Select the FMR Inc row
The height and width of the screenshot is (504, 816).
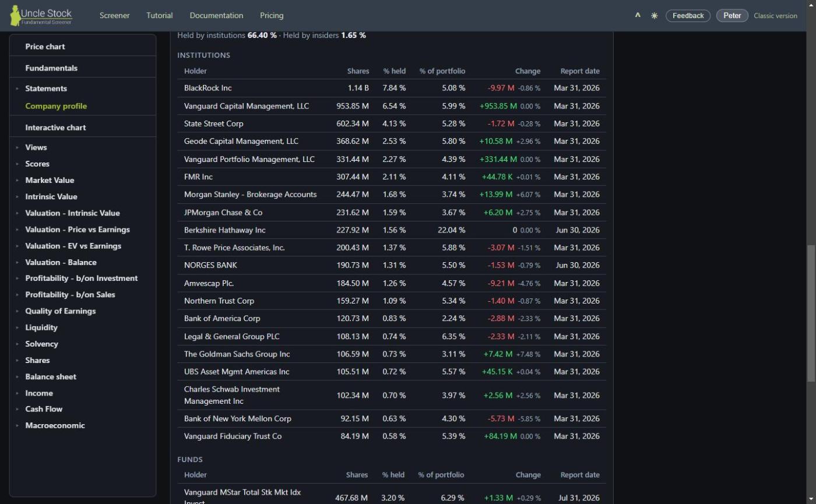392,177
